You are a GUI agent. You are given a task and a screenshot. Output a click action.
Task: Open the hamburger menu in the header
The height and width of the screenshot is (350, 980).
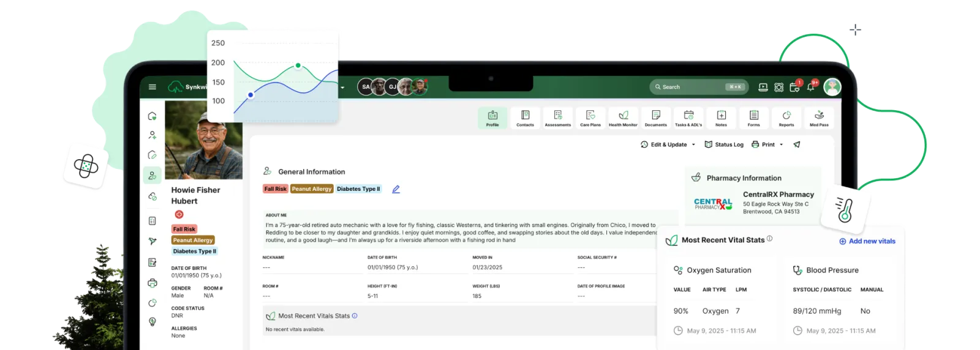153,87
